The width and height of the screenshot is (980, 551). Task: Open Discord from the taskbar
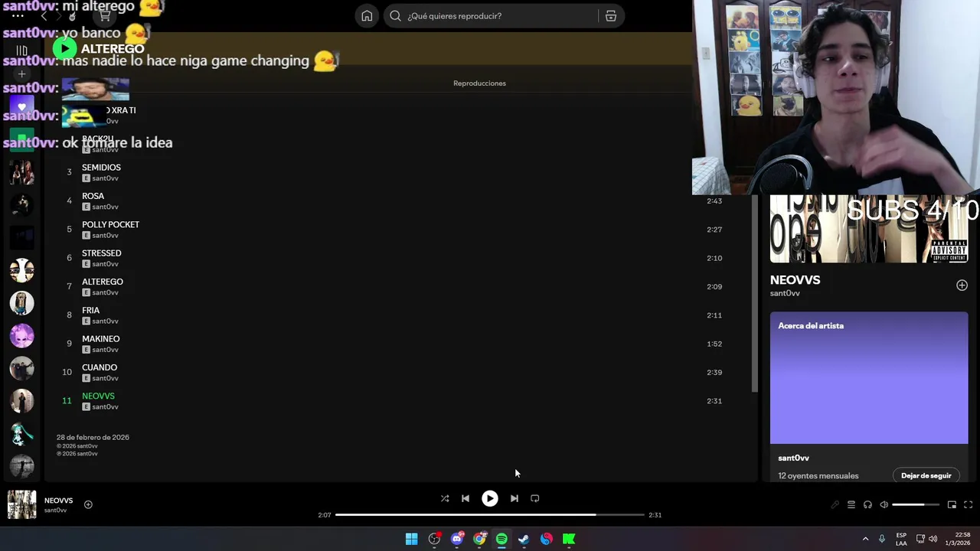click(x=457, y=539)
